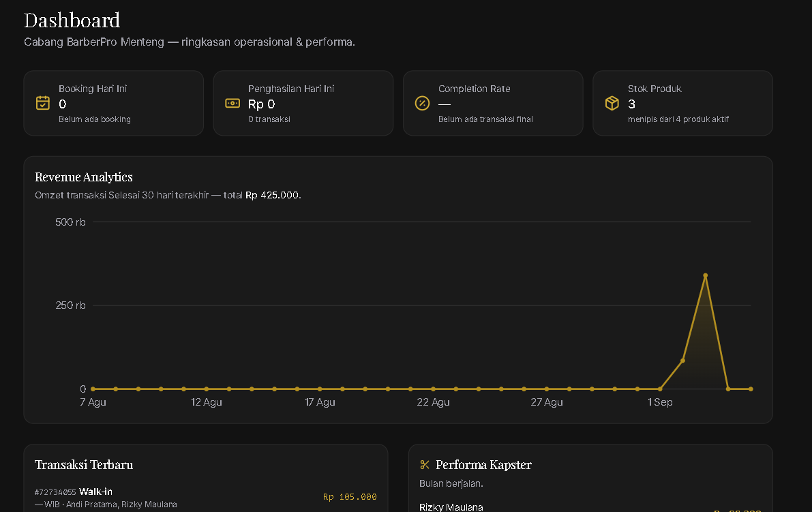Click the data point between 1 Sep and peak
Image resolution: width=812 pixels, height=512 pixels.
[682, 361]
